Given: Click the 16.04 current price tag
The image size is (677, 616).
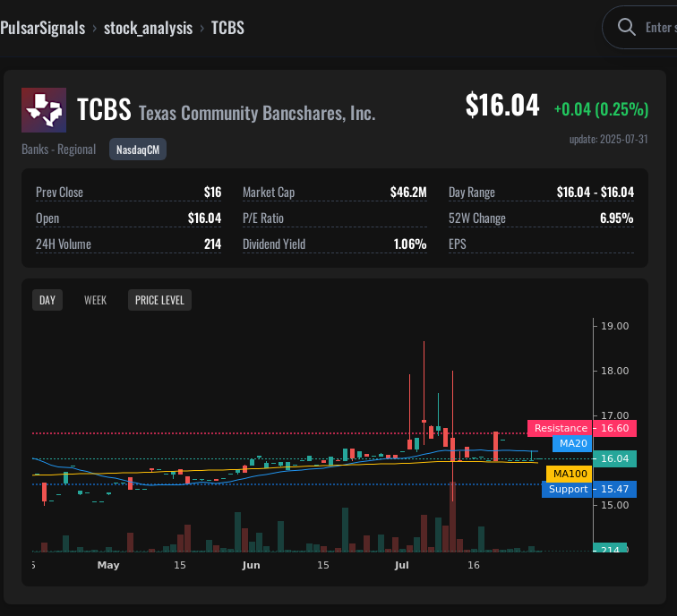Looking at the screenshot, I should [x=615, y=458].
